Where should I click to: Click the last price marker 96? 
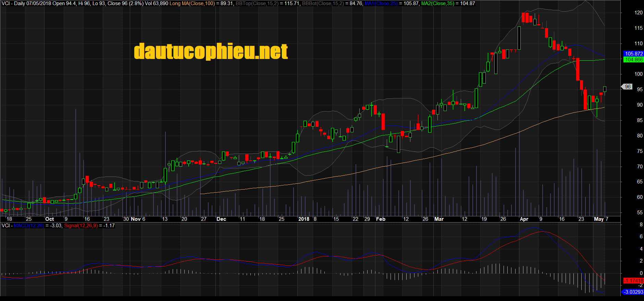628,87
